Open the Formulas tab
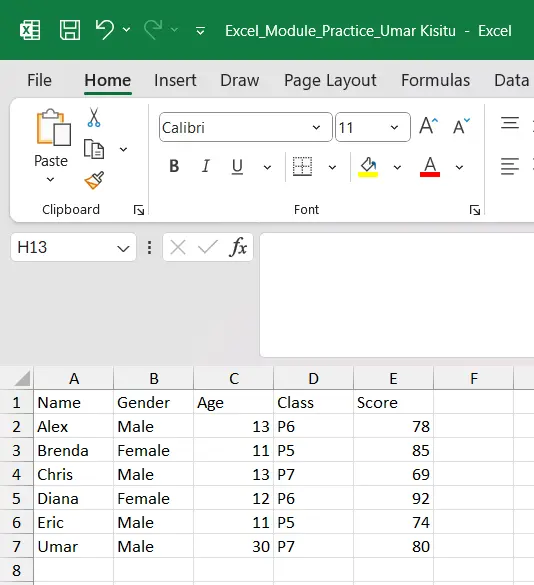This screenshot has width=534, height=585. click(435, 80)
